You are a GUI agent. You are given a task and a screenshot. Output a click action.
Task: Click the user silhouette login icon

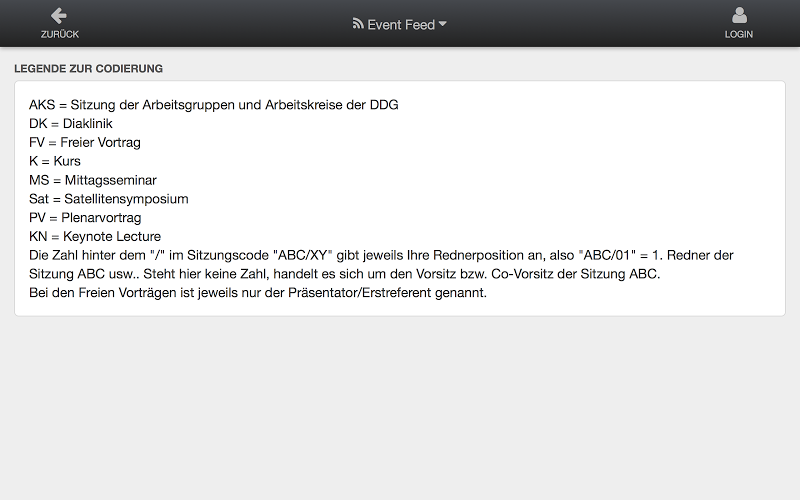(x=739, y=15)
